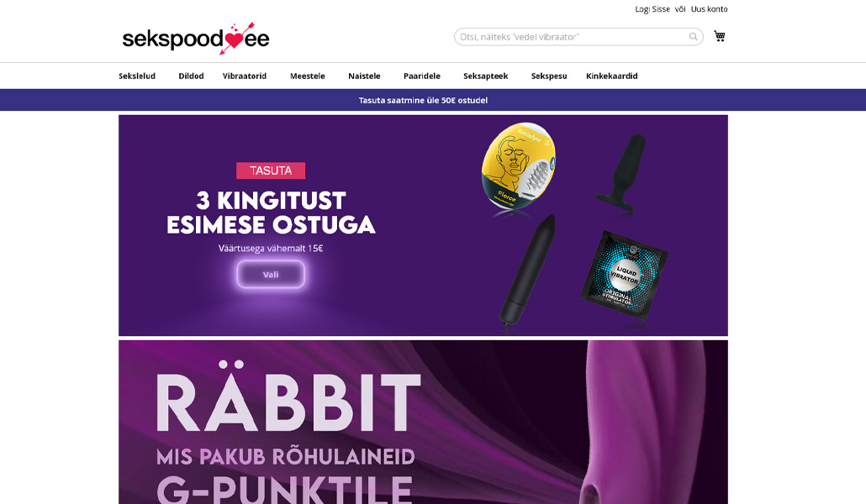This screenshot has height=504, width=866.
Task: Open the sekspood.ee logo homepage
Action: click(196, 39)
